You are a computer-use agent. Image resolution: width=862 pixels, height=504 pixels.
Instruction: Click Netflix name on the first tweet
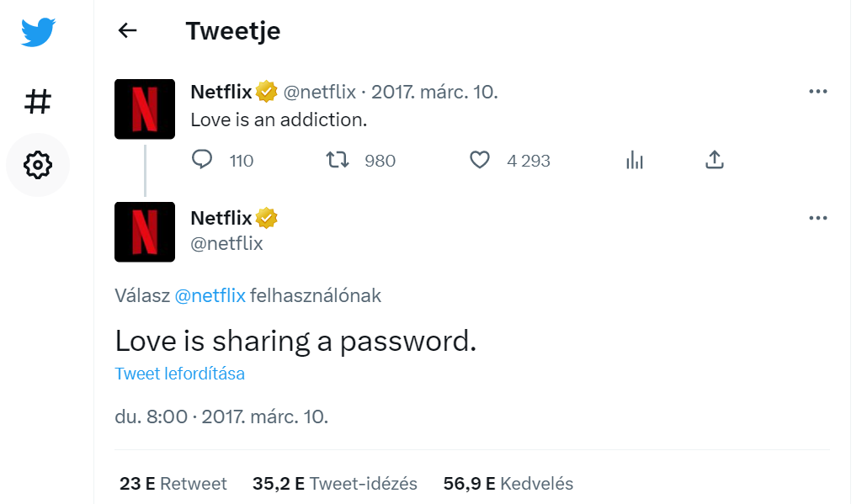(221, 92)
